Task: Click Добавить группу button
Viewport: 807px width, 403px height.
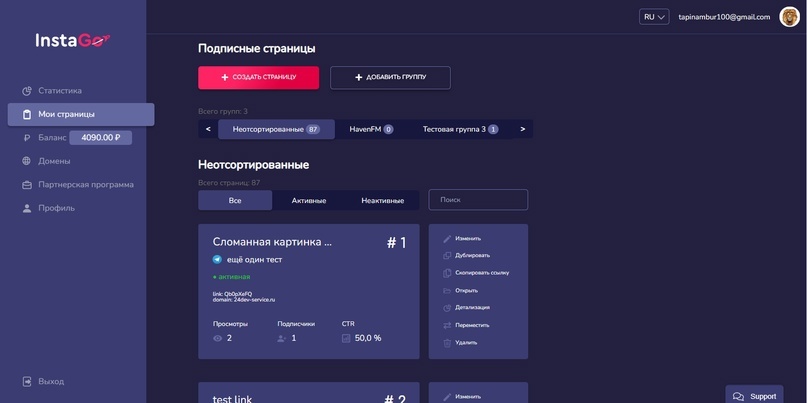Action: (390, 78)
